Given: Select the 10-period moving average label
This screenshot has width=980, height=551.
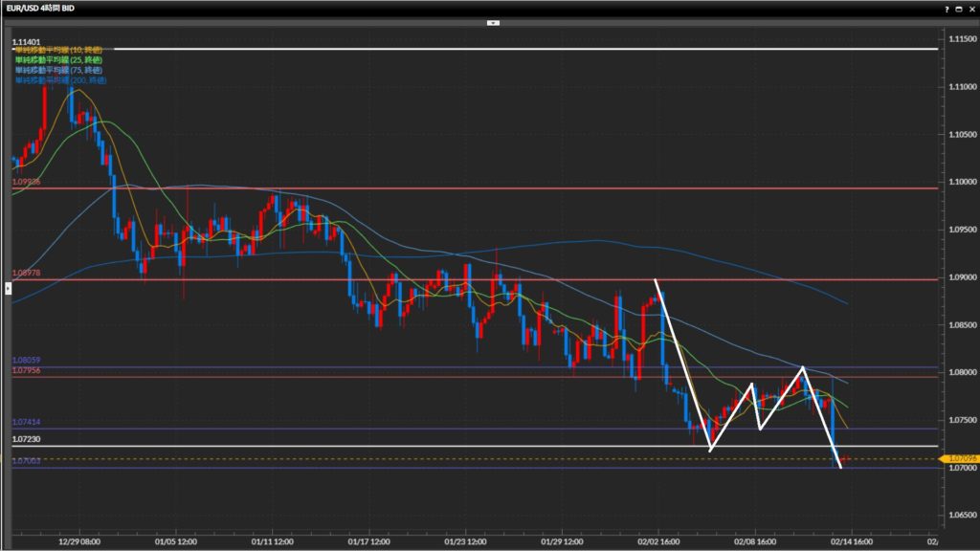Looking at the screenshot, I should point(56,49).
